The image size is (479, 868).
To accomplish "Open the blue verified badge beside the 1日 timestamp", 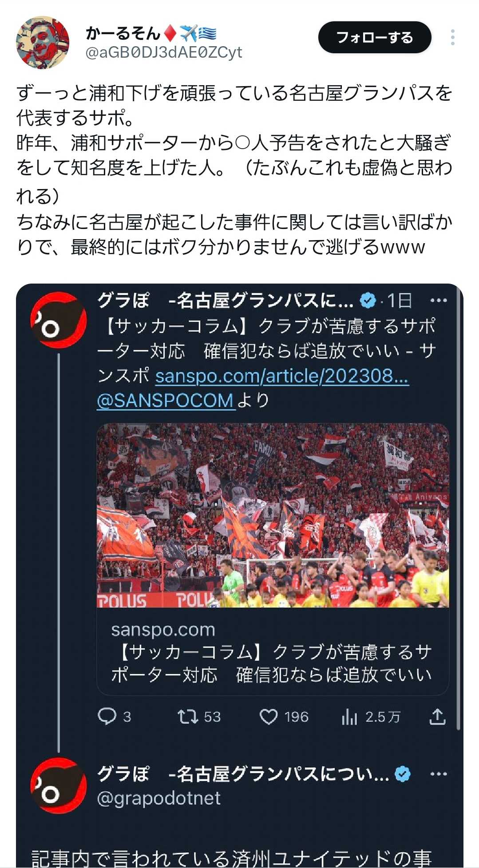I will [368, 301].
